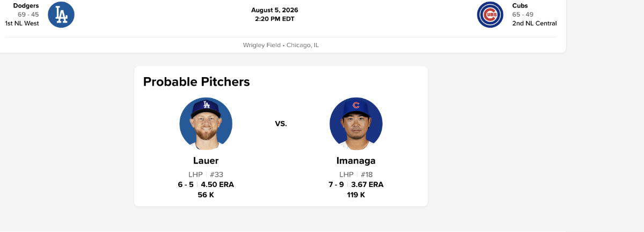Click Lauer's 4.50 ERA stat
Viewport: 644px width, 232px height.
tap(217, 185)
